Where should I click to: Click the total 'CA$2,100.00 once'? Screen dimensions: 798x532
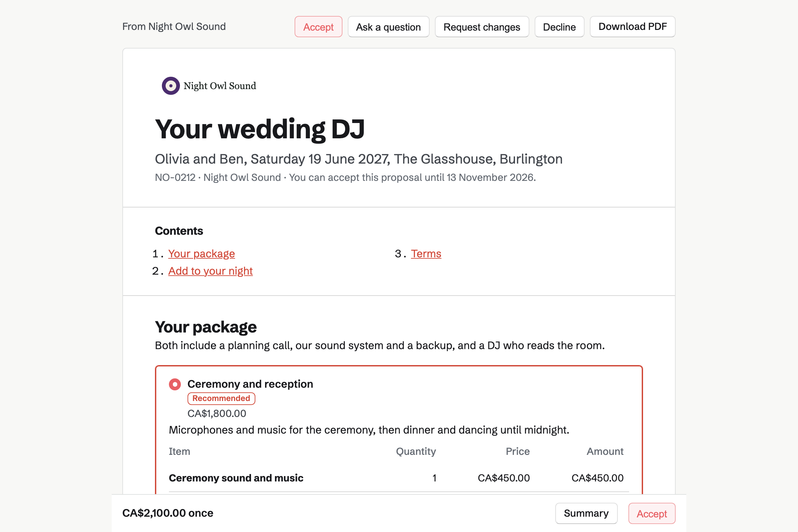pos(168,513)
